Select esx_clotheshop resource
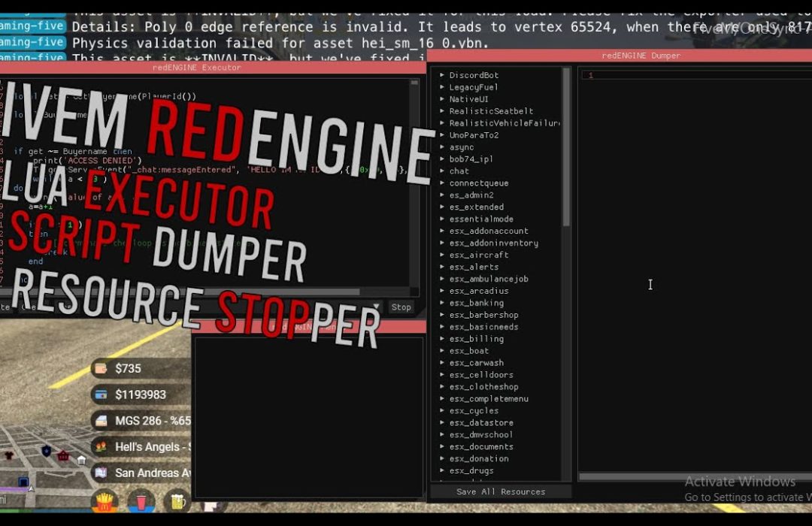Image resolution: width=812 pixels, height=526 pixels. (x=483, y=387)
